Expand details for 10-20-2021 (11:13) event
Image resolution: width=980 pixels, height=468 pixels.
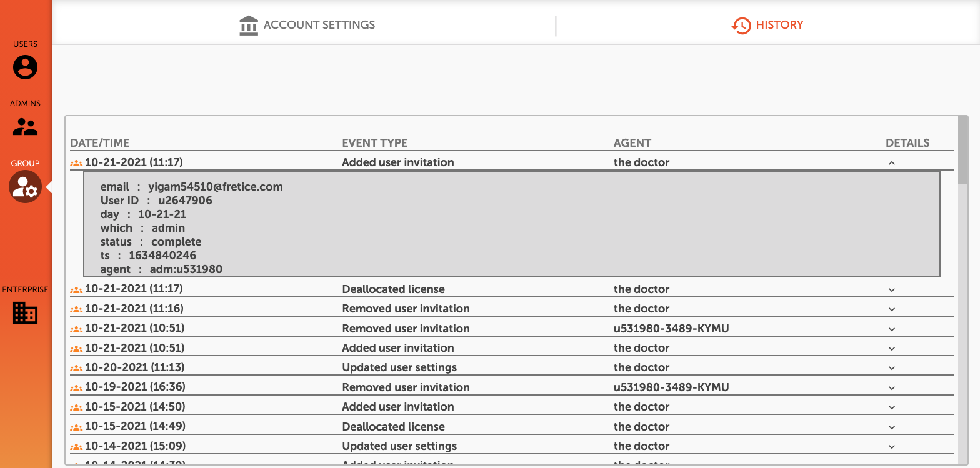(x=892, y=368)
